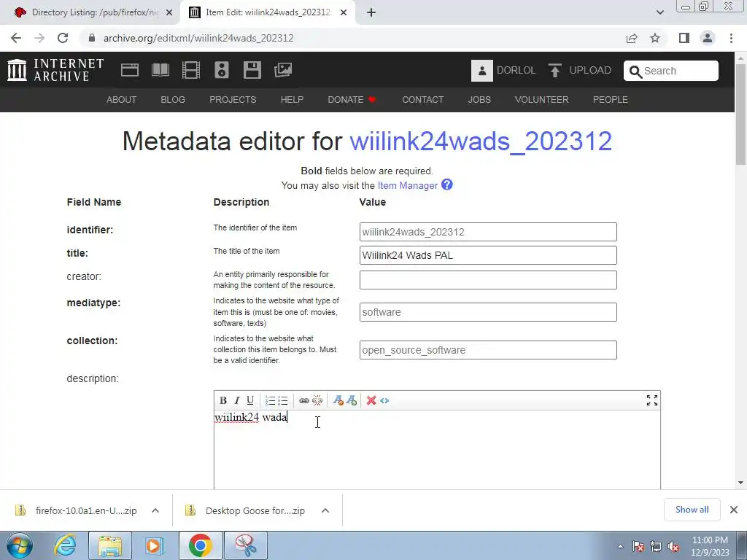This screenshot has width=747, height=560.
Task: Click the Chrome address bar URL
Action: coord(198,38)
